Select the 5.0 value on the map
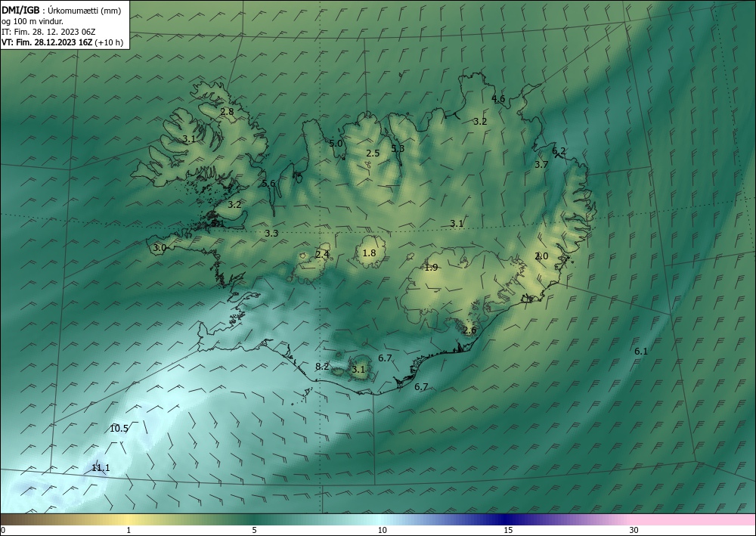Viewport: 756px width, 536px height. click(336, 143)
